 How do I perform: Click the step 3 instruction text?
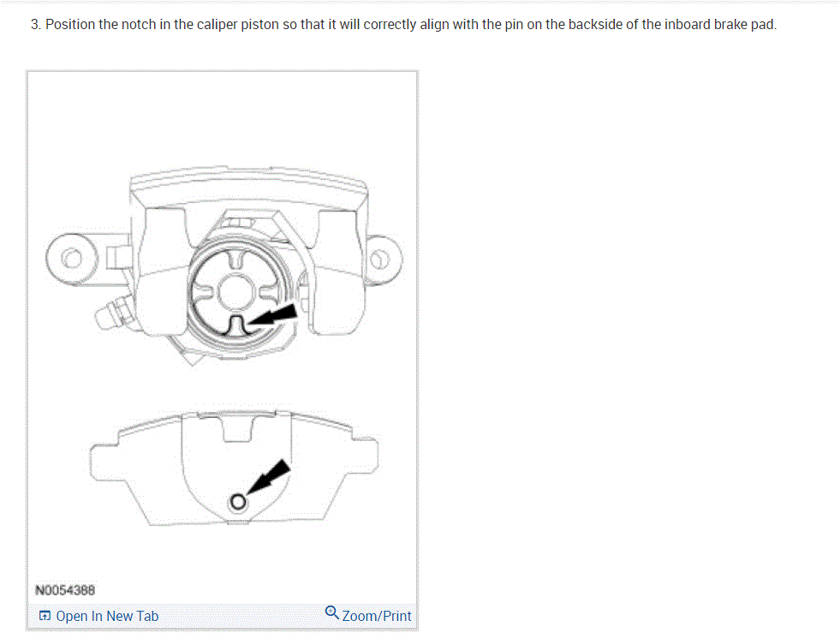point(403,25)
